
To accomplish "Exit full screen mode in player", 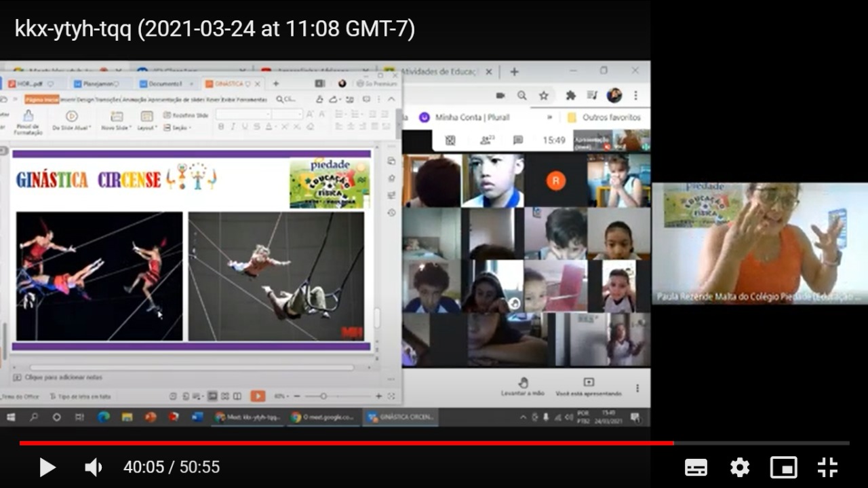I will click(827, 467).
